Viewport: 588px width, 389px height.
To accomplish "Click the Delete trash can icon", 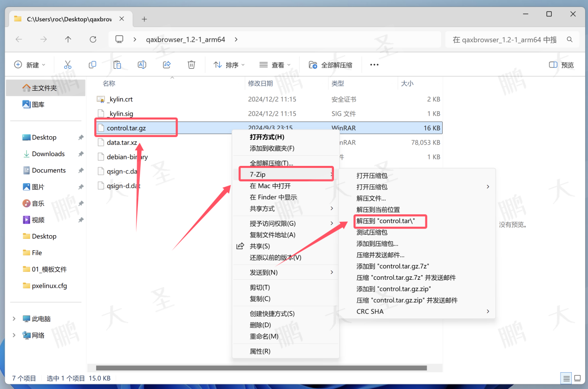I will point(191,65).
